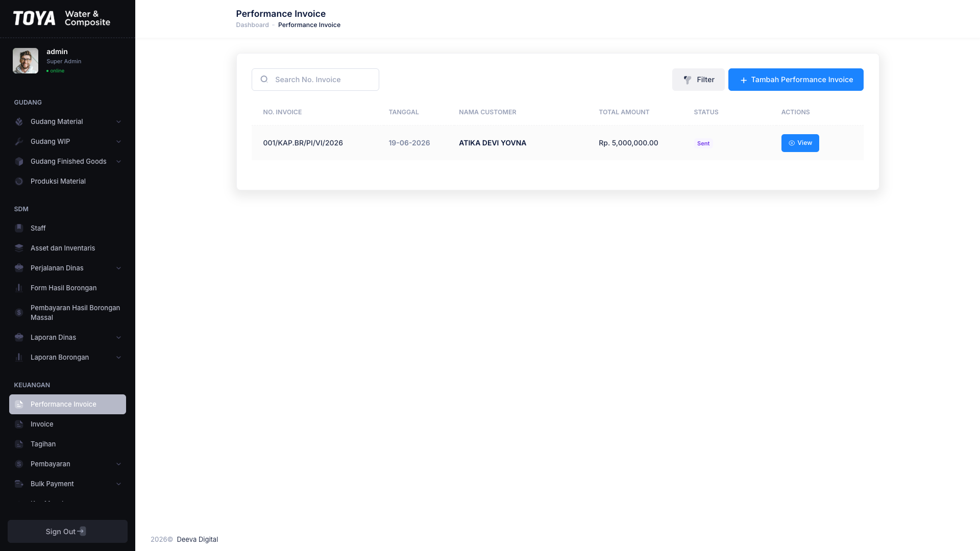Expand the Gudang WIP chevron

click(118, 141)
